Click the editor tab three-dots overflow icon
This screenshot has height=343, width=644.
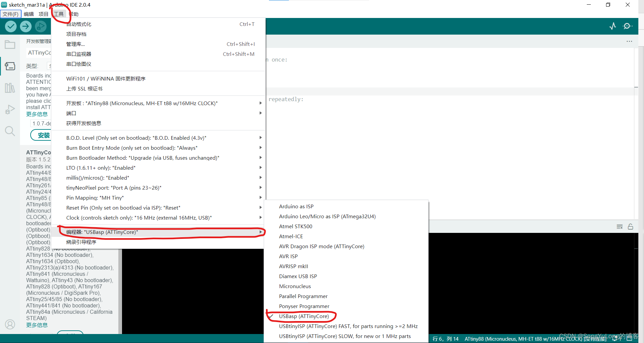[629, 41]
